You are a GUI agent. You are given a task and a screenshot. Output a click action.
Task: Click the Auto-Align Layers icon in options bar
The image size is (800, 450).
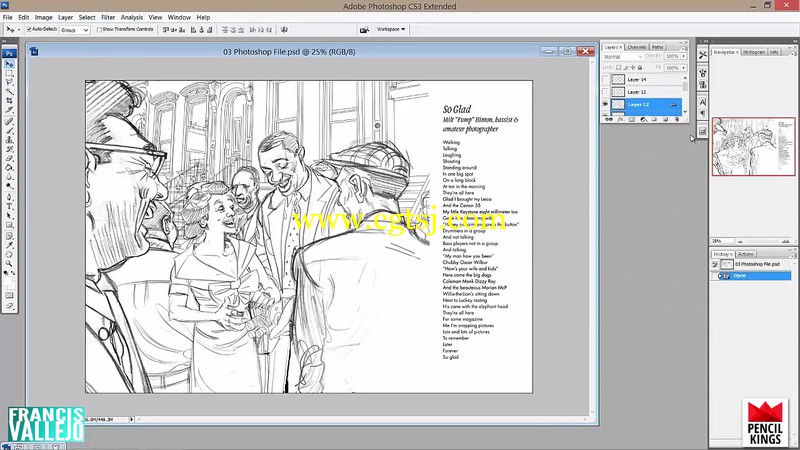coord(284,30)
